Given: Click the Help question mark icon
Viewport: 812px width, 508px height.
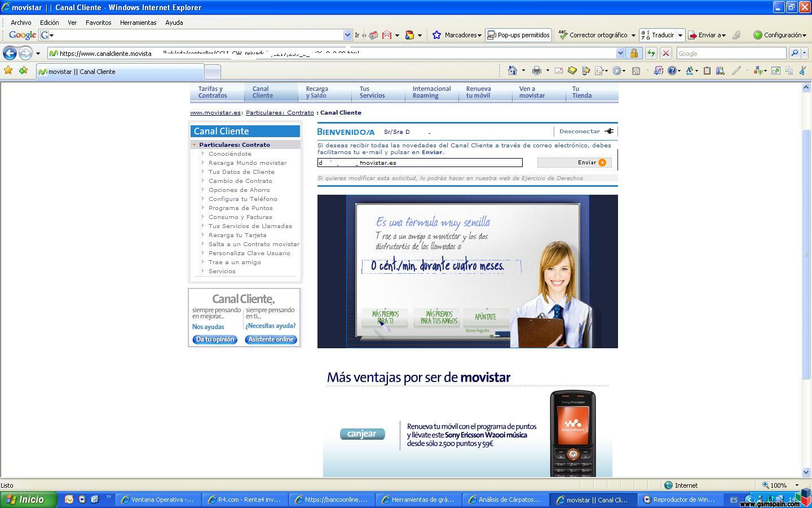Looking at the screenshot, I should [672, 71].
